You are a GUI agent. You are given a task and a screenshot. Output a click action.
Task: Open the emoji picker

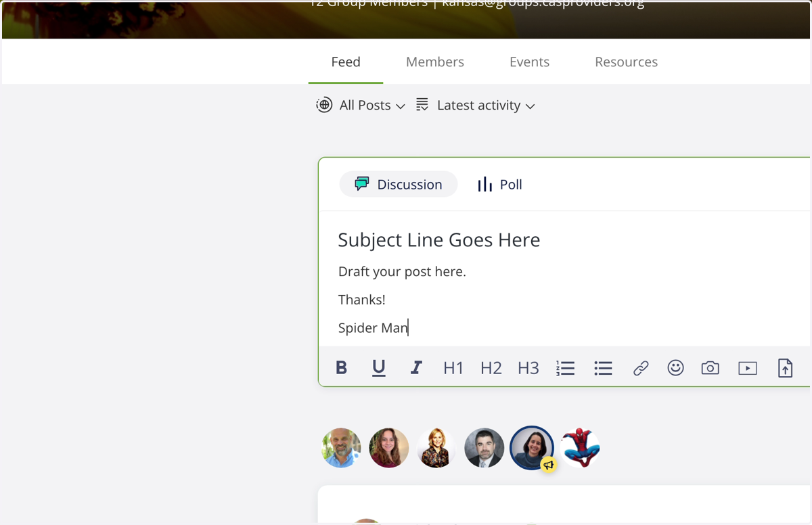[x=675, y=367]
